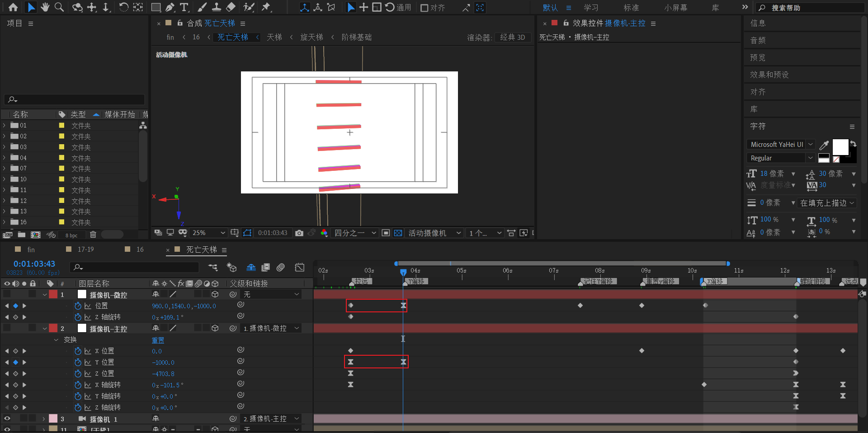This screenshot has height=433, width=868.
Task: Open the 四分之一 resolution dropdown
Action: pyautogui.click(x=355, y=233)
